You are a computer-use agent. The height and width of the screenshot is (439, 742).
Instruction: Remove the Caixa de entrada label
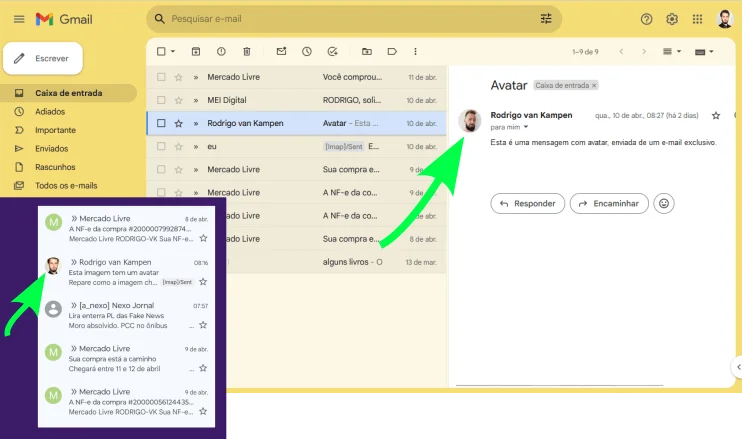[x=594, y=86]
